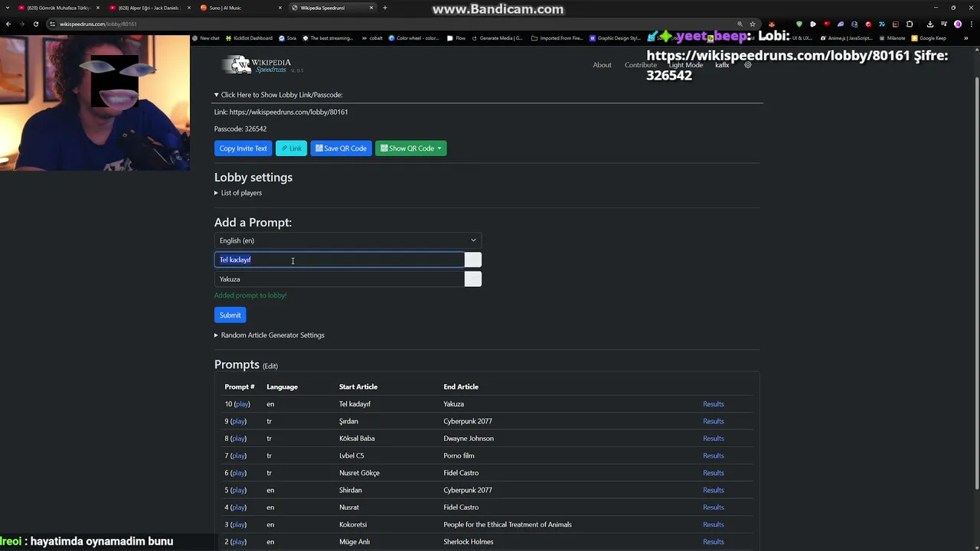Viewport: 980px width, 551px height.
Task: Switch to the Gümrük Muhafaza YouTube tab
Action: pos(58,8)
